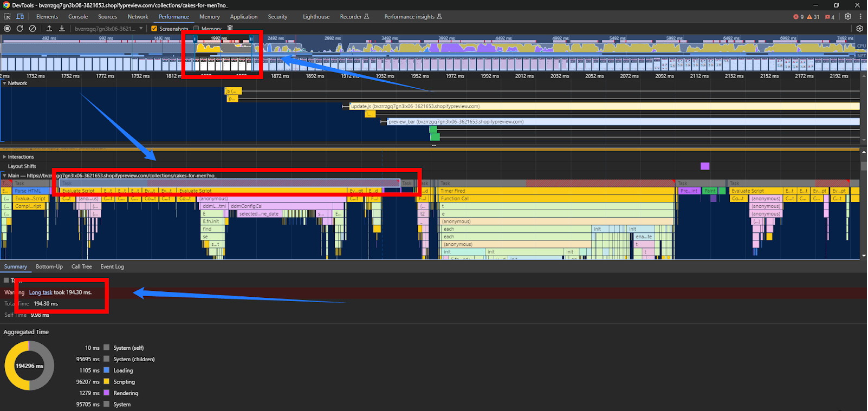Select the inspect element picker icon

7,17
